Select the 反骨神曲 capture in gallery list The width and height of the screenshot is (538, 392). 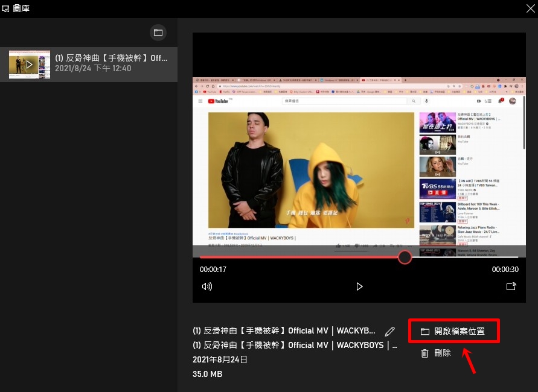point(89,65)
